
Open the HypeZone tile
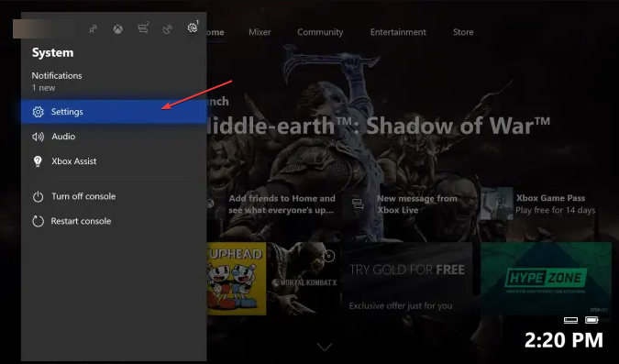[546, 279]
